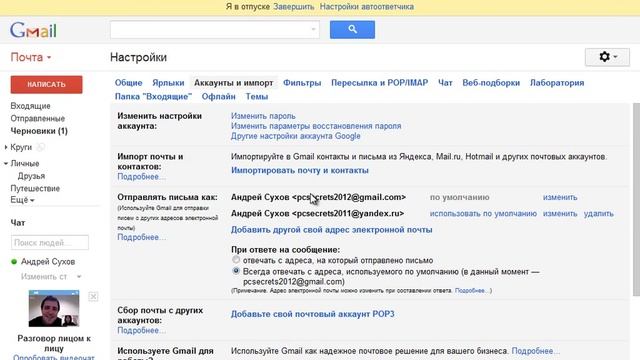This screenshot has width=640, height=360.
Task: Open Черновики (1) folder
Action: (39, 131)
